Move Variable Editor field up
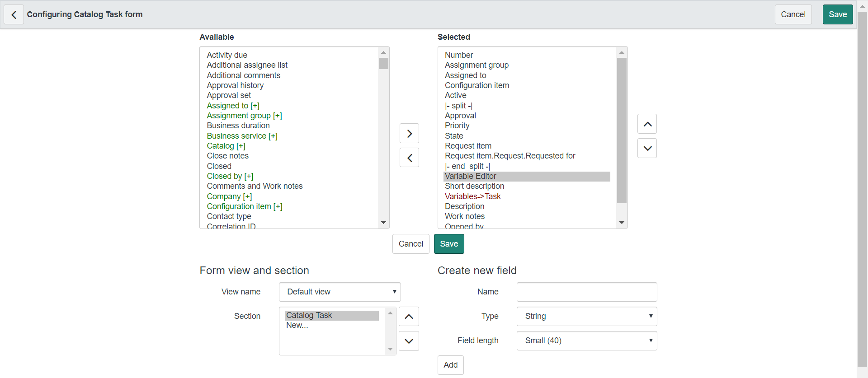 647,124
